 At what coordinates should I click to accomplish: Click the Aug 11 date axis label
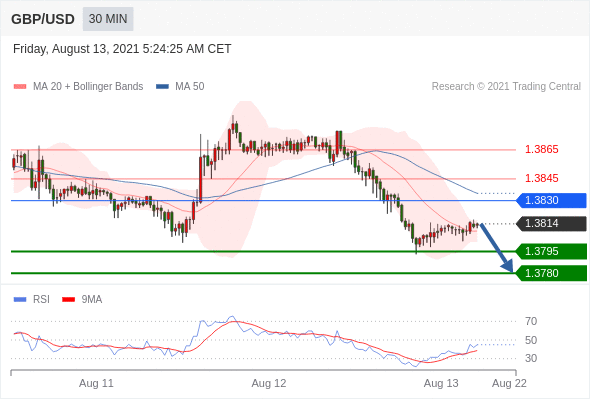click(x=96, y=383)
